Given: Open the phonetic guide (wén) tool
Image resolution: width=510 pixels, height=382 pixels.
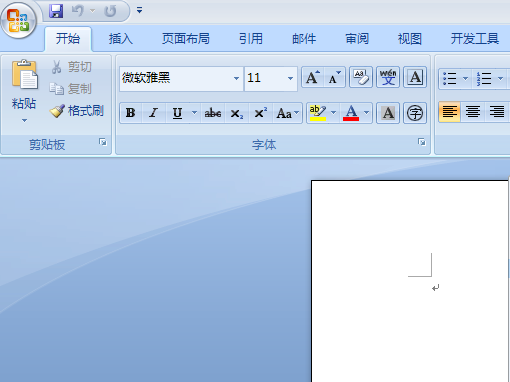Looking at the screenshot, I should click(388, 78).
